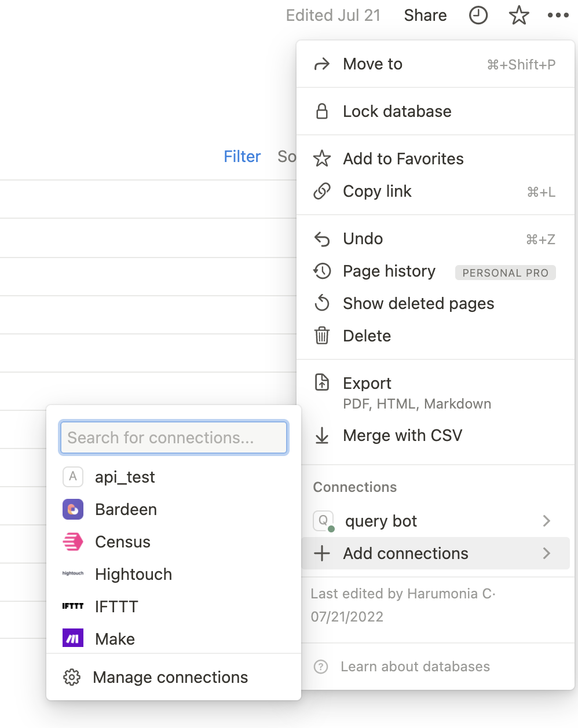
Task: Pick the Make connection icon
Action: point(73,639)
